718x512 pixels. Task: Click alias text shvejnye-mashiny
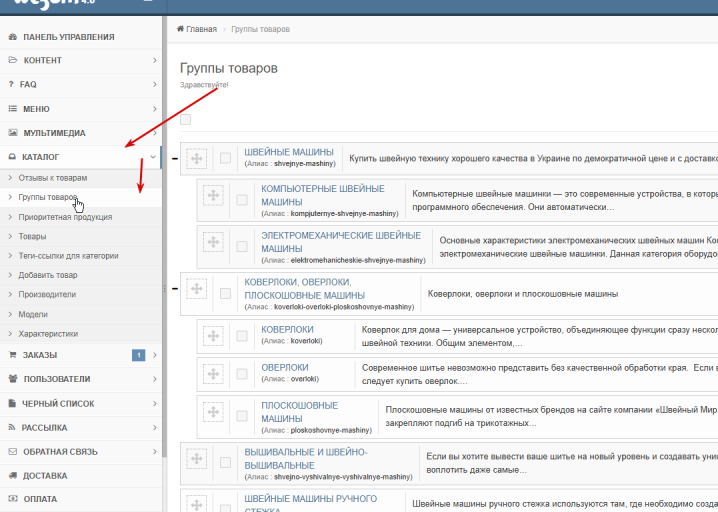click(x=304, y=163)
